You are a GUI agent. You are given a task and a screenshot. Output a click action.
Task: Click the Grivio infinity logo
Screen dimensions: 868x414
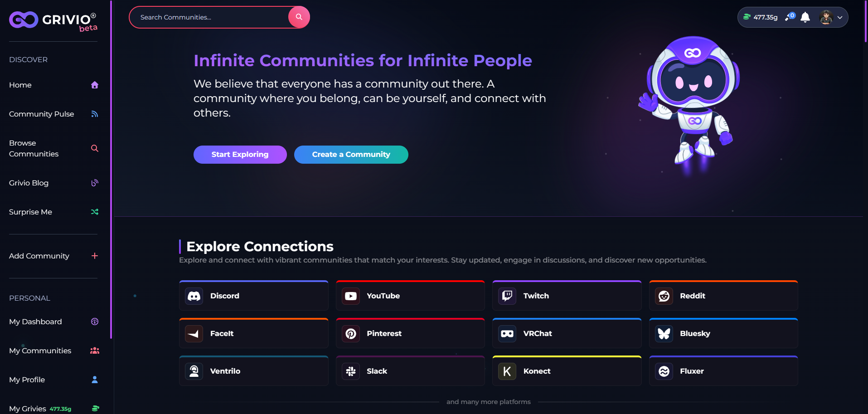pos(24,20)
